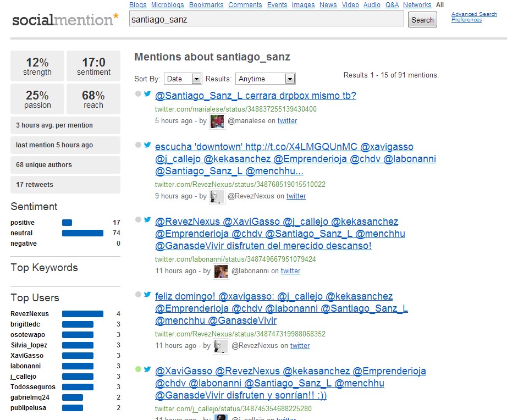This screenshot has height=420, width=507.
Task: Click twitter source link after @marialese
Action: pyautogui.click(x=287, y=121)
